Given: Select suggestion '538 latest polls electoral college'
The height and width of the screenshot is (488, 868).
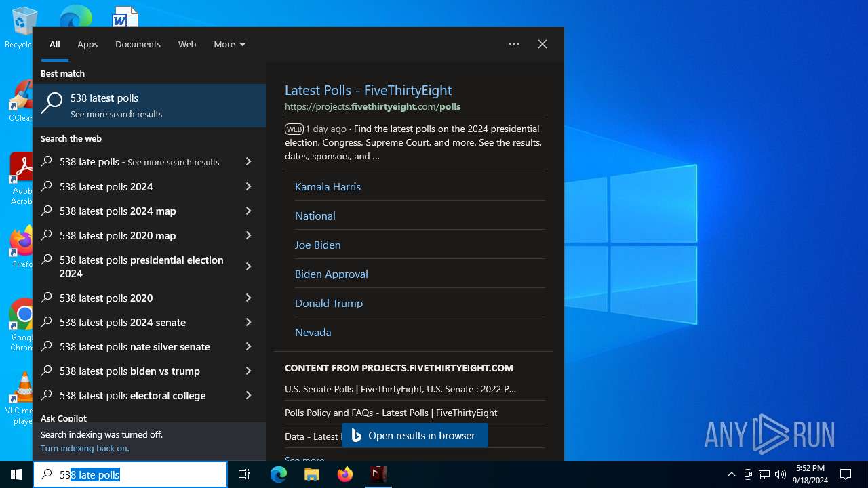Looking at the screenshot, I should [x=133, y=395].
